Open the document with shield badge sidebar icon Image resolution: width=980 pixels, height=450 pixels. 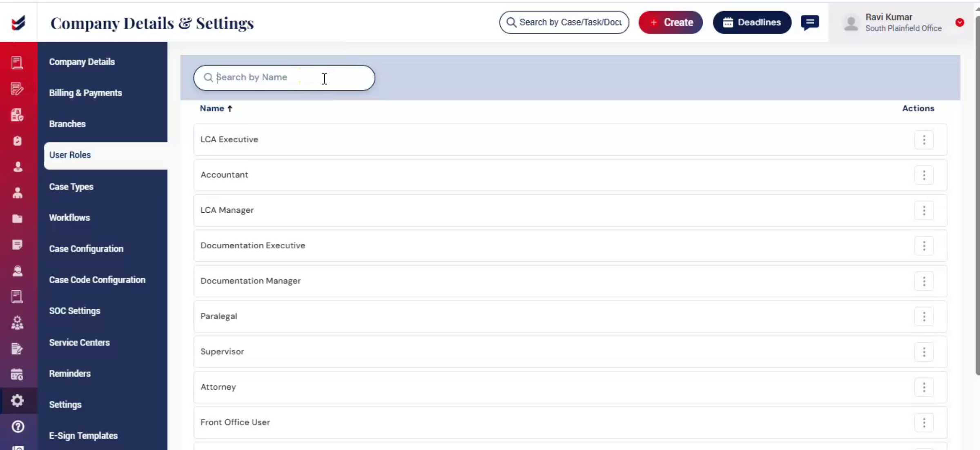point(17,115)
